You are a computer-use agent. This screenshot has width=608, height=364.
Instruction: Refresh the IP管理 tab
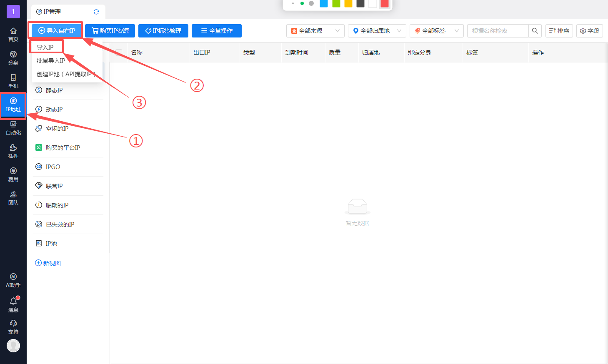(96, 12)
